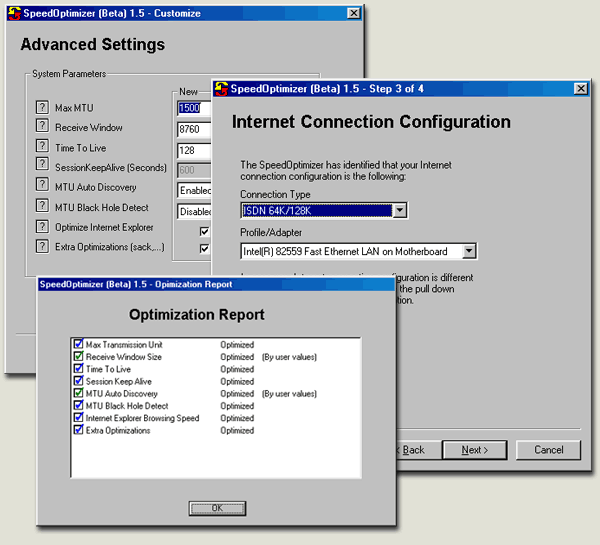Click disabled SessionKeepAlive field 600
The image size is (600, 545).
click(194, 170)
